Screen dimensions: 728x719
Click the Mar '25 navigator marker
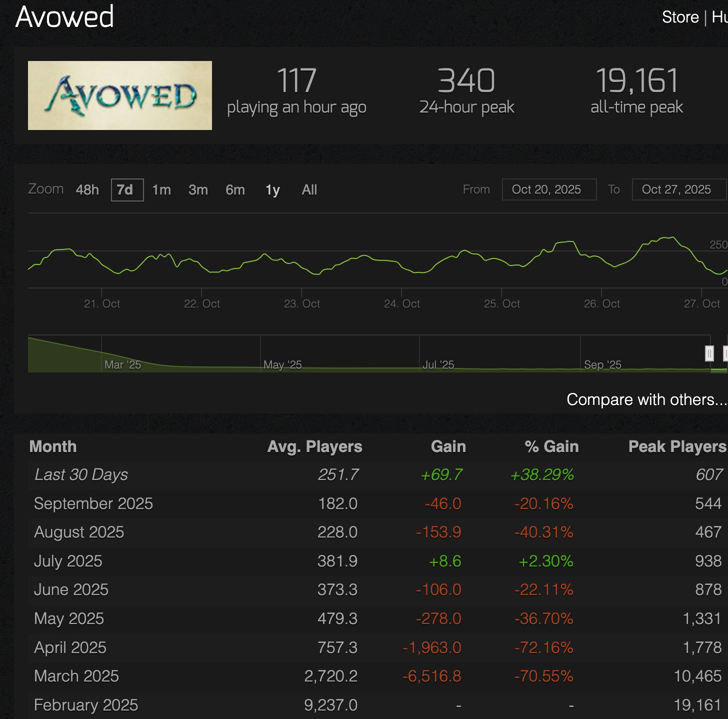pos(122,365)
